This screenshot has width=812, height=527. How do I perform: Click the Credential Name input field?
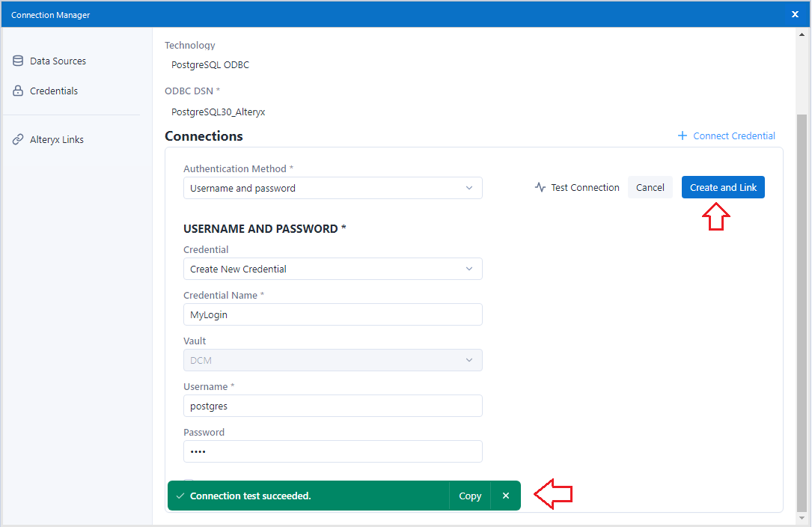point(332,314)
